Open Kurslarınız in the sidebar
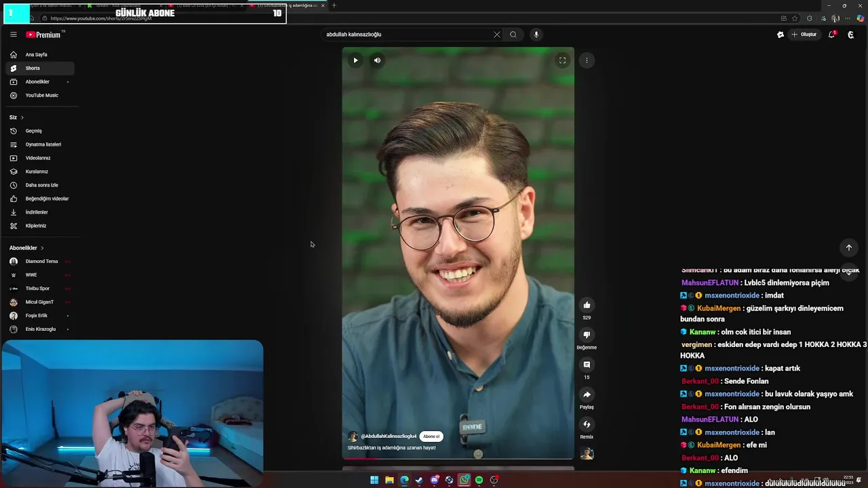Image resolution: width=868 pixels, height=488 pixels. coord(41,171)
